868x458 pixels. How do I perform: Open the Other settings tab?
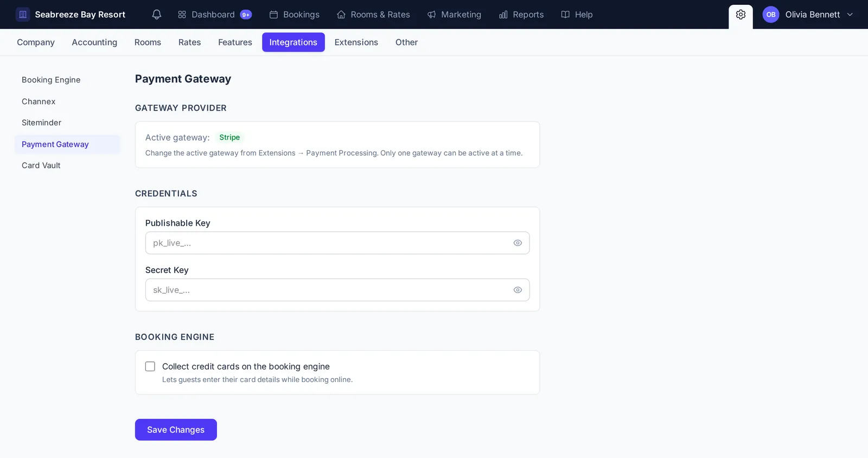pyautogui.click(x=406, y=42)
